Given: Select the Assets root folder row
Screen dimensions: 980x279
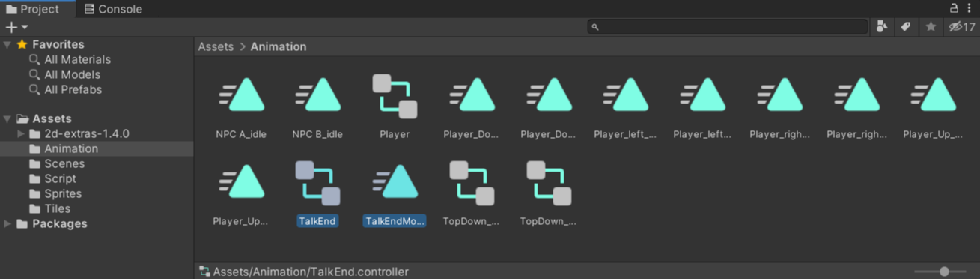Looking at the screenshot, I should pos(97,119).
